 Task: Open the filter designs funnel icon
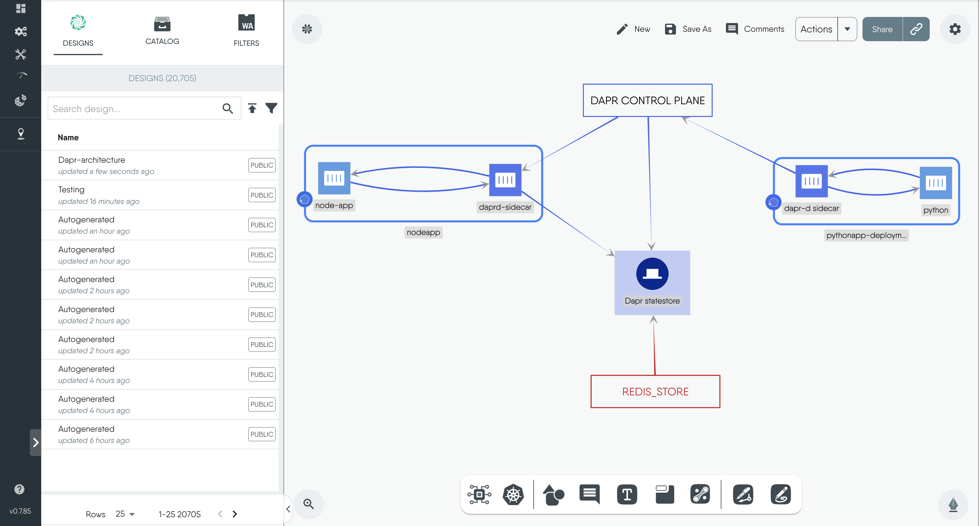point(271,108)
